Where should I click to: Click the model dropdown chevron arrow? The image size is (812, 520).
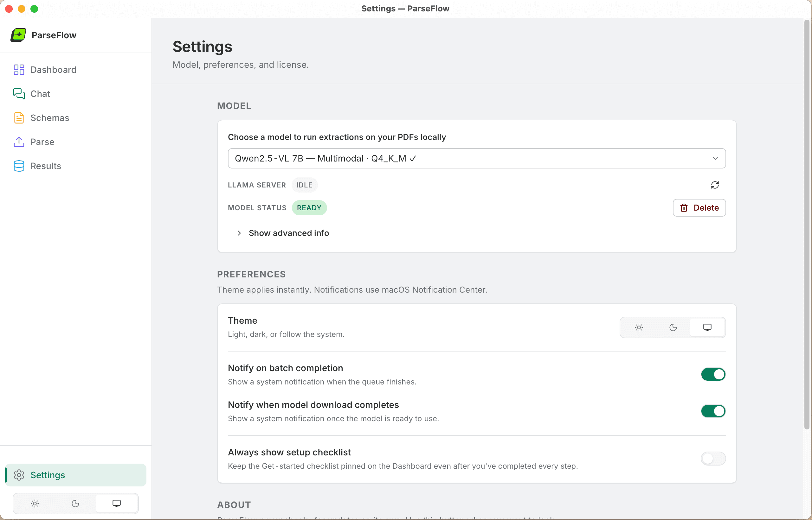point(715,158)
